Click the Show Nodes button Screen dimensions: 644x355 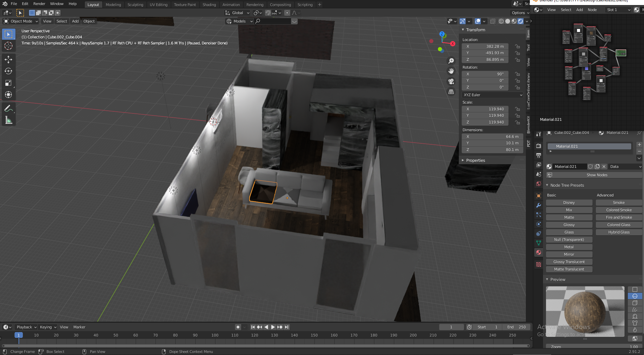click(x=597, y=175)
